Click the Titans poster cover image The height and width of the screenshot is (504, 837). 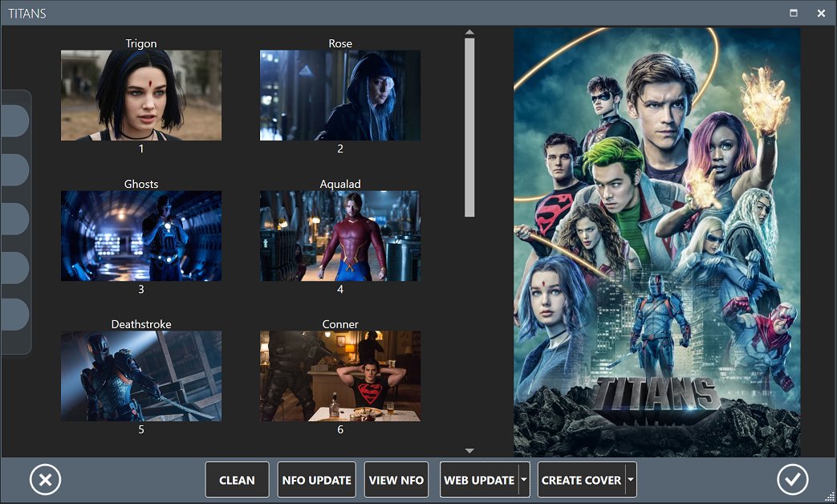(x=656, y=242)
